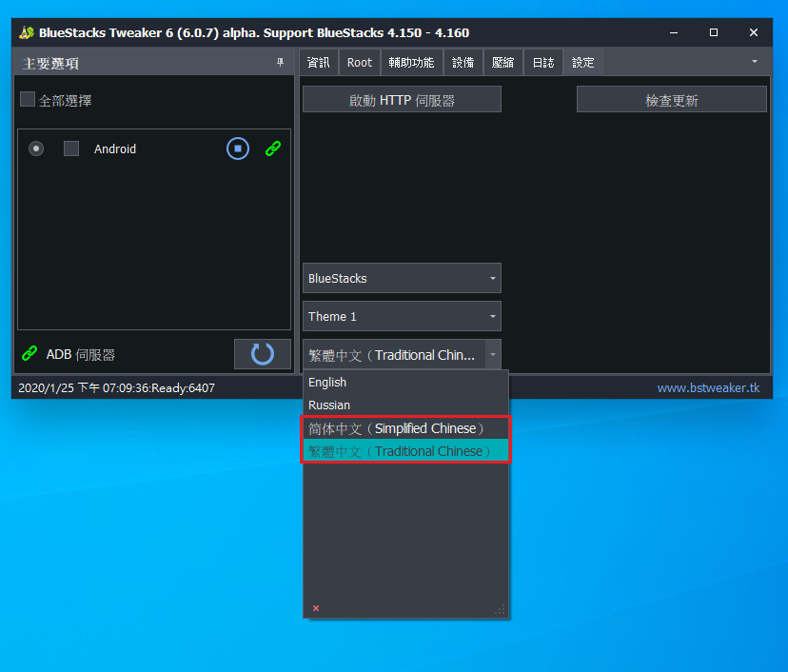788x672 pixels.
Task: Choose English from language list
Action: 405,383
